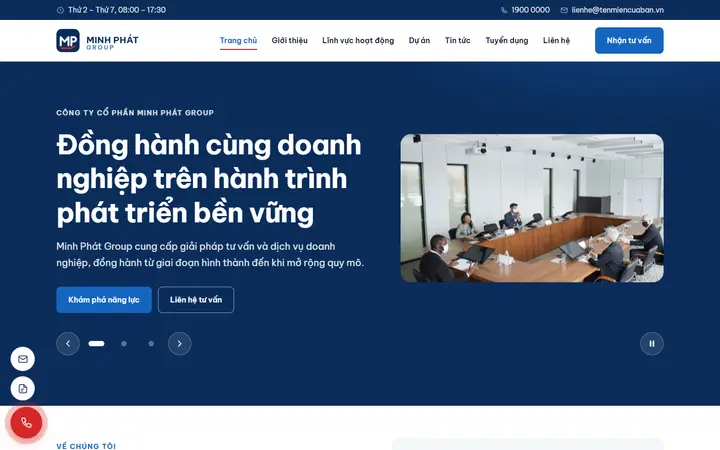The height and width of the screenshot is (450, 720).
Task: Click the phone icon beside 1900 0000
Action: pyautogui.click(x=504, y=10)
